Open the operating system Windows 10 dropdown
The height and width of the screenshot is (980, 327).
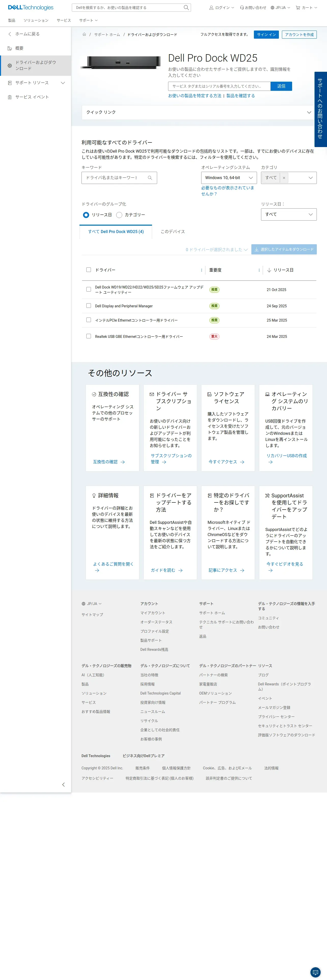pos(228,178)
